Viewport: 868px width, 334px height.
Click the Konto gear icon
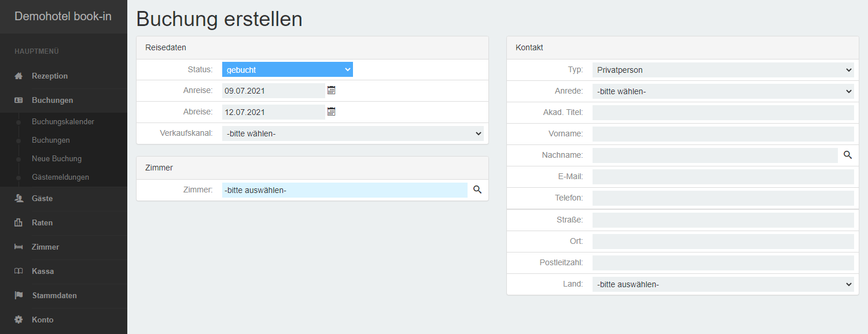(19, 320)
